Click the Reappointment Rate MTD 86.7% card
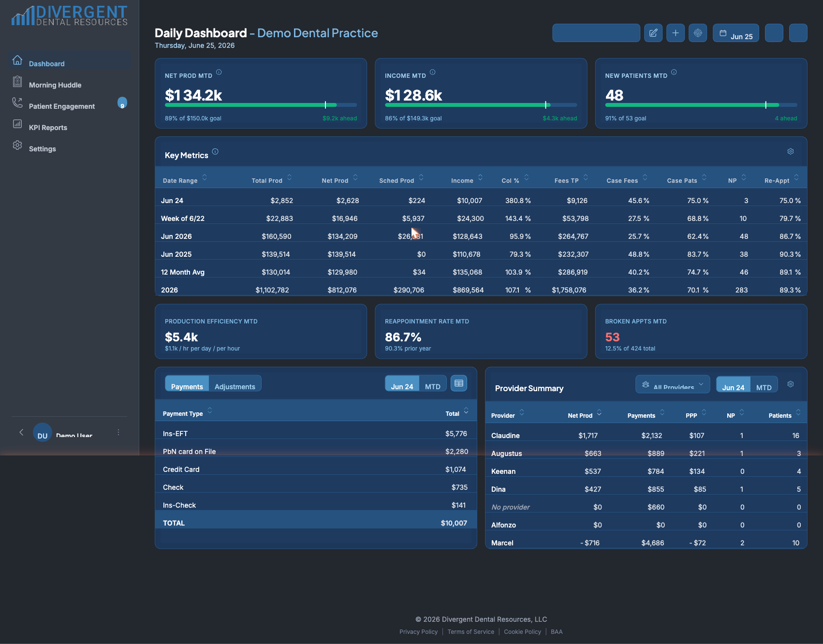 [481, 332]
